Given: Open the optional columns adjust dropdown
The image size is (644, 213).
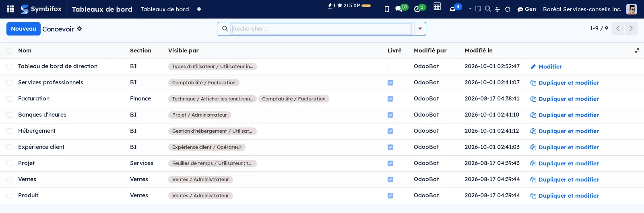Looking at the screenshot, I should tap(637, 50).
